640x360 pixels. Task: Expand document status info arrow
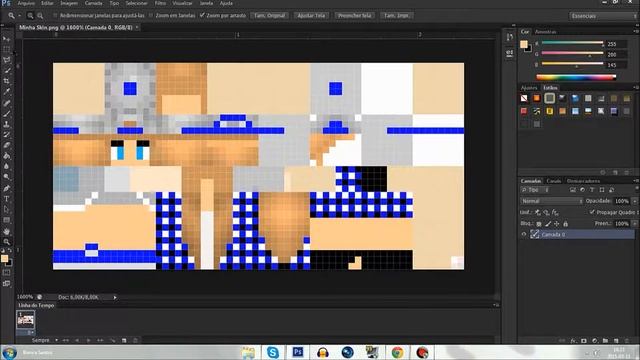(x=115, y=298)
